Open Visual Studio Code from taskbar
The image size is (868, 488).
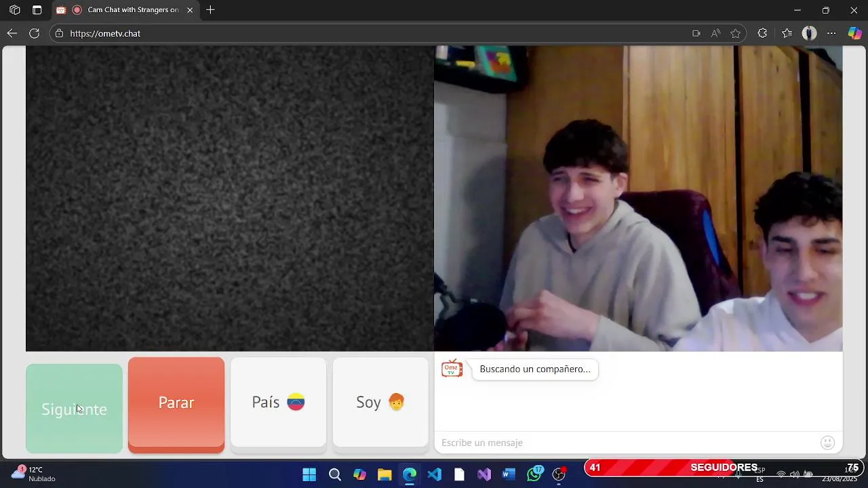[435, 474]
